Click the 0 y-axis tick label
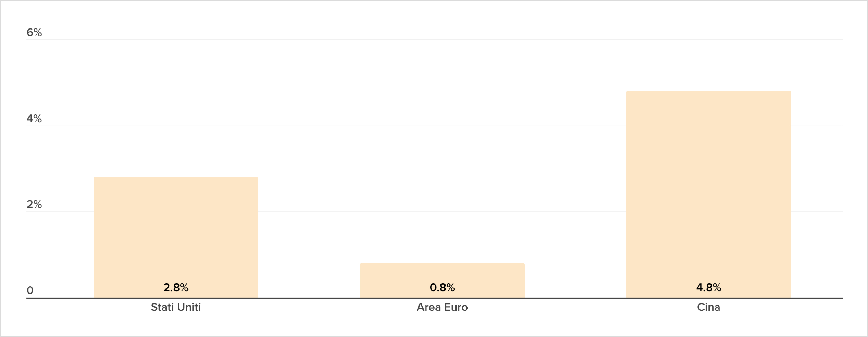This screenshot has width=868, height=337. click(30, 290)
